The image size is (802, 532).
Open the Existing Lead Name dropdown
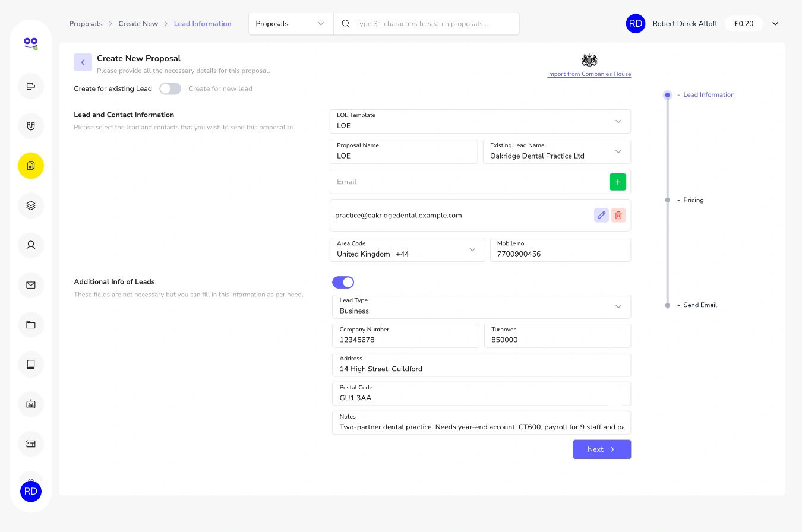coord(557,151)
